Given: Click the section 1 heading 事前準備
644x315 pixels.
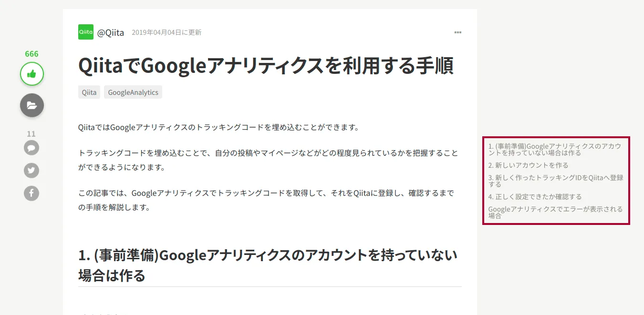Looking at the screenshot, I should [268, 265].
